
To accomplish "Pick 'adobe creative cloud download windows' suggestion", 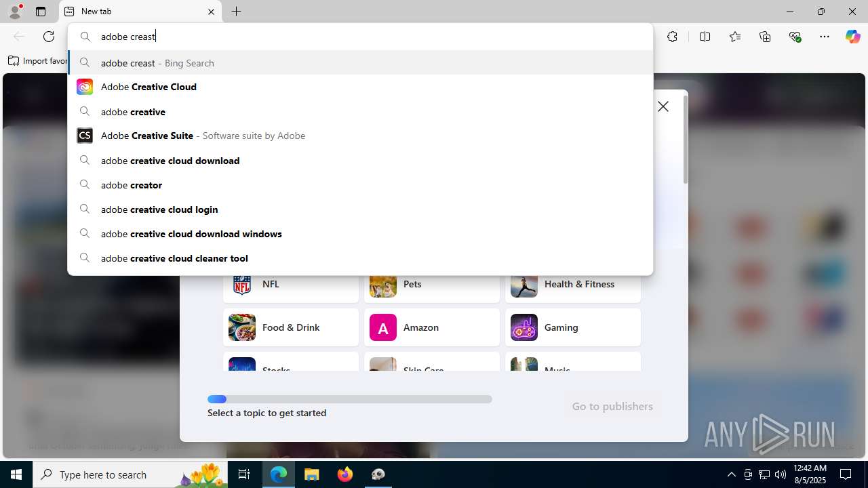I will click(360, 233).
